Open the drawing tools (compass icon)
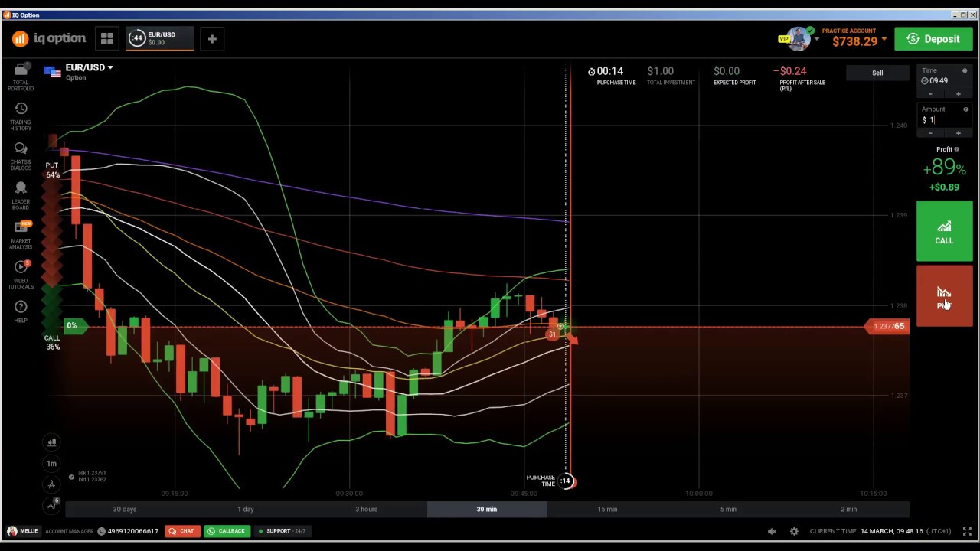This screenshot has width=980, height=551. 51,484
